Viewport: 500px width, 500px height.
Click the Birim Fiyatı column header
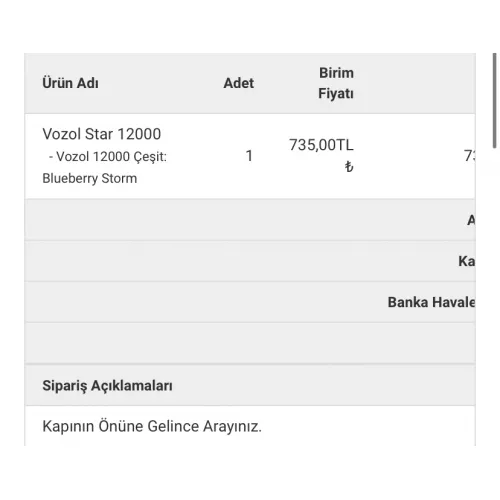[x=336, y=83]
